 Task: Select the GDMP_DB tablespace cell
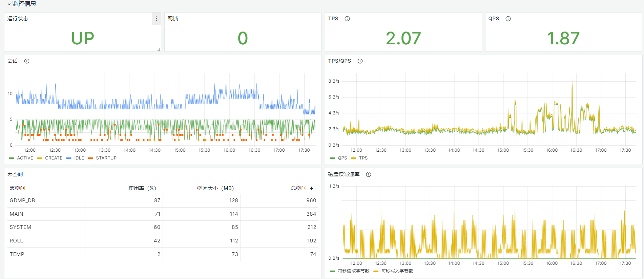click(46, 200)
